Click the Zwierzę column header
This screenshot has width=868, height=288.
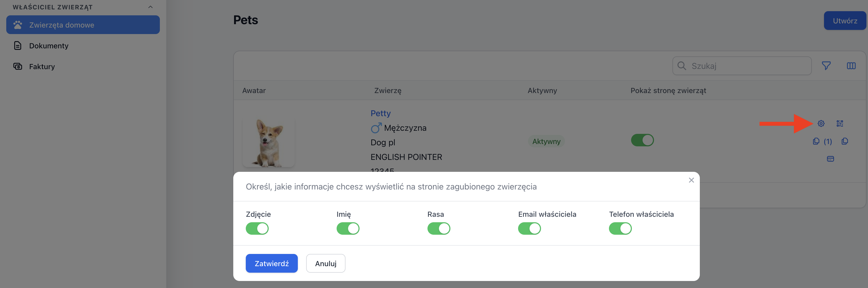(387, 90)
